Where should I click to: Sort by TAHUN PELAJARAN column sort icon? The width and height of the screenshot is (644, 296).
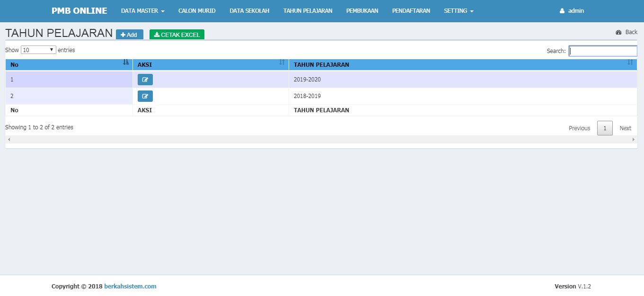[x=630, y=63]
